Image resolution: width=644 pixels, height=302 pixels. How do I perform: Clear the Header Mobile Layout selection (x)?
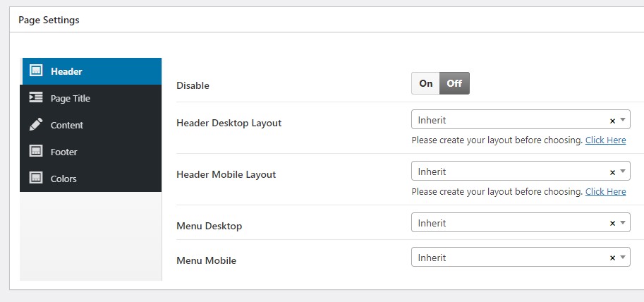point(612,172)
